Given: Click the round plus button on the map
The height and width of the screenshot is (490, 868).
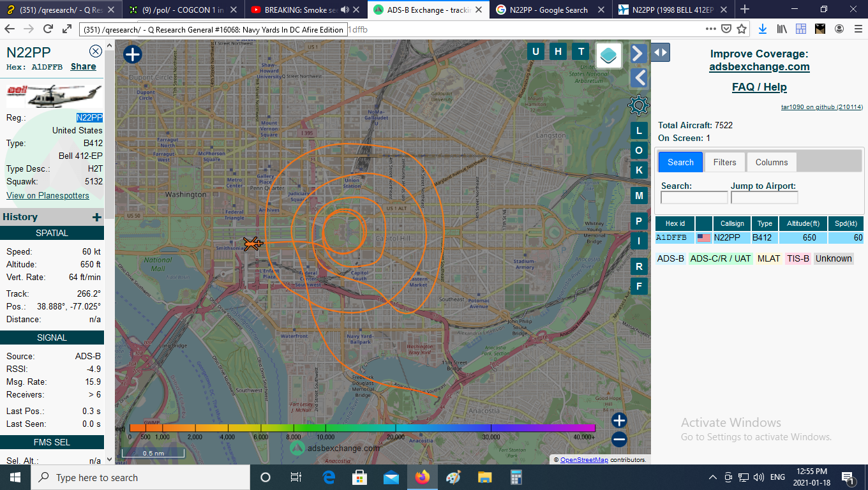Looking at the screenshot, I should click(x=132, y=54).
